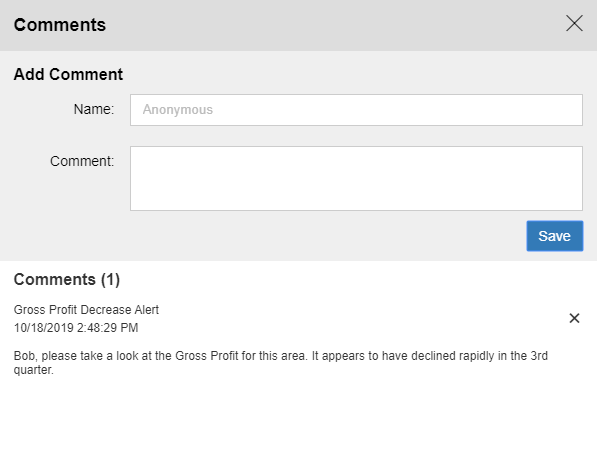Click the Comments dialog title text
The width and height of the screenshot is (597, 459).
pos(60,25)
